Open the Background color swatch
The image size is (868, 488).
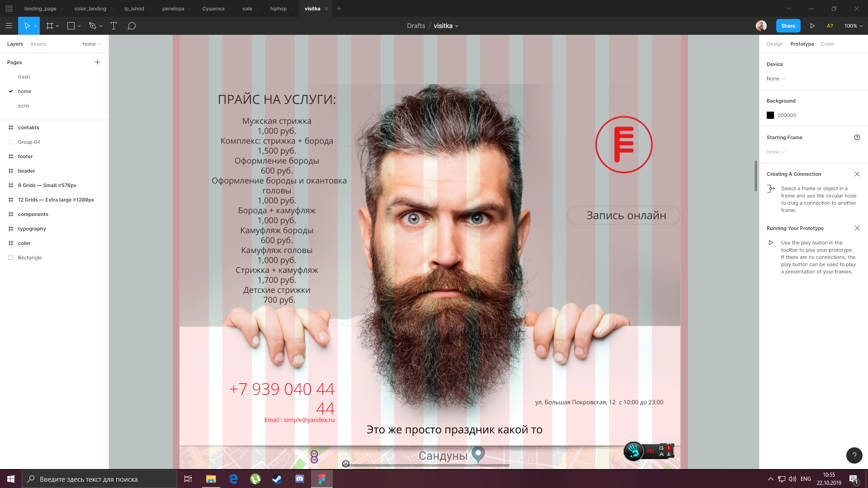click(x=770, y=115)
